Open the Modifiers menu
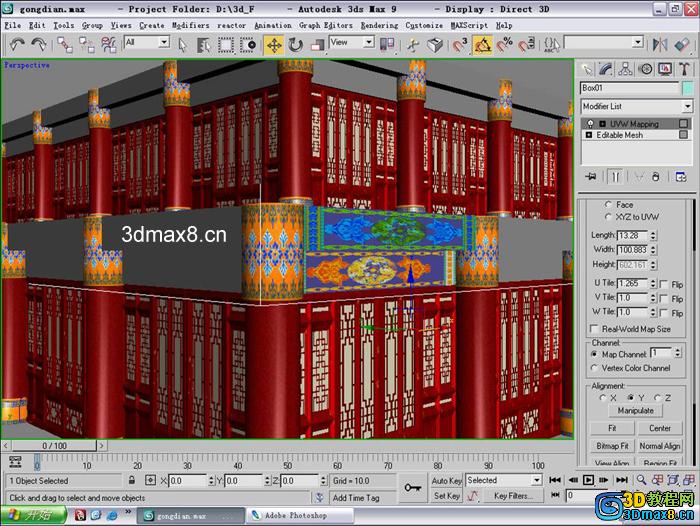 [x=191, y=25]
